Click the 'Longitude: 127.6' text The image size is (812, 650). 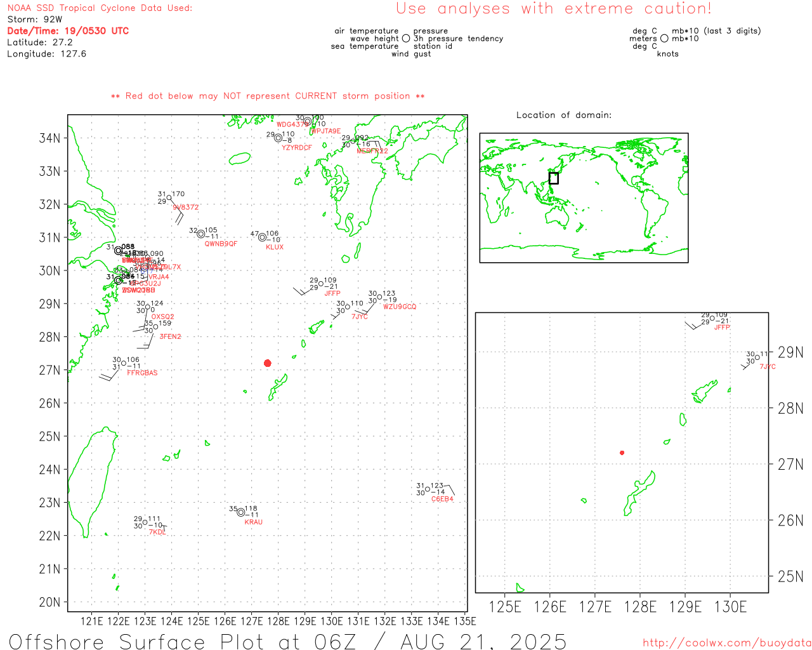46,54
